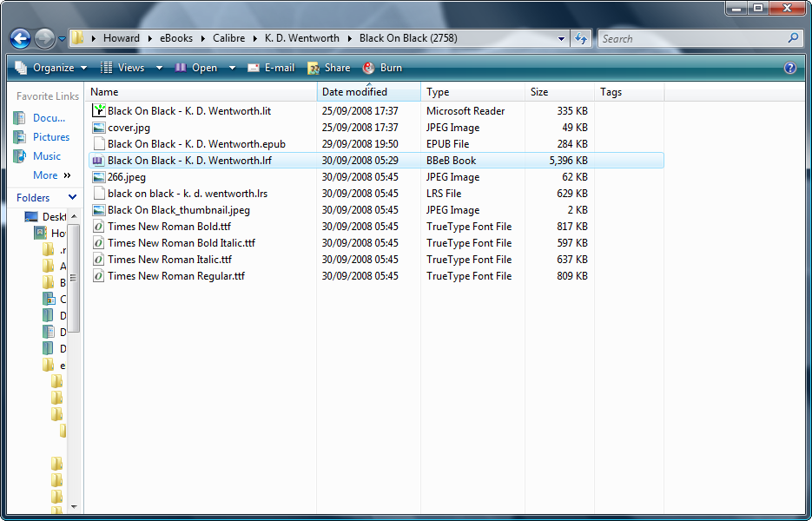Click Share in the toolbar
812x521 pixels.
point(329,68)
